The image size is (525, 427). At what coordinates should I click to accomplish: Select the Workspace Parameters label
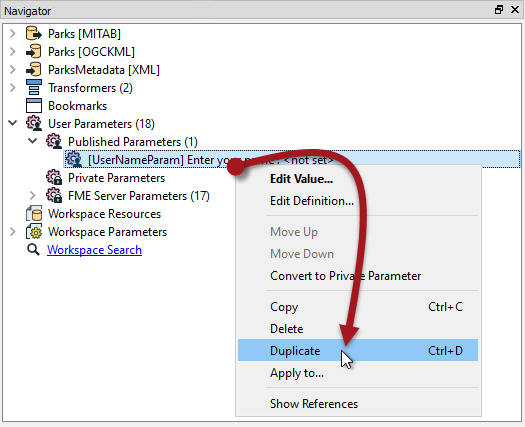(x=107, y=232)
